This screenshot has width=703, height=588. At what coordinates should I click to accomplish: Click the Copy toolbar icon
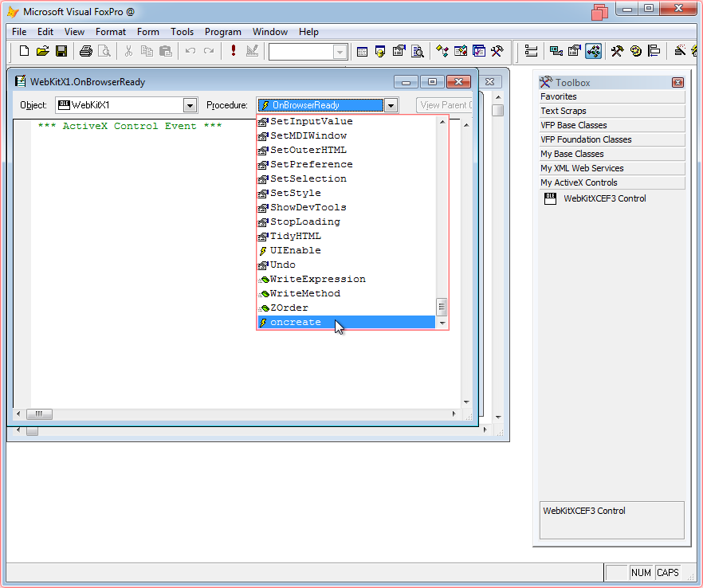click(147, 51)
